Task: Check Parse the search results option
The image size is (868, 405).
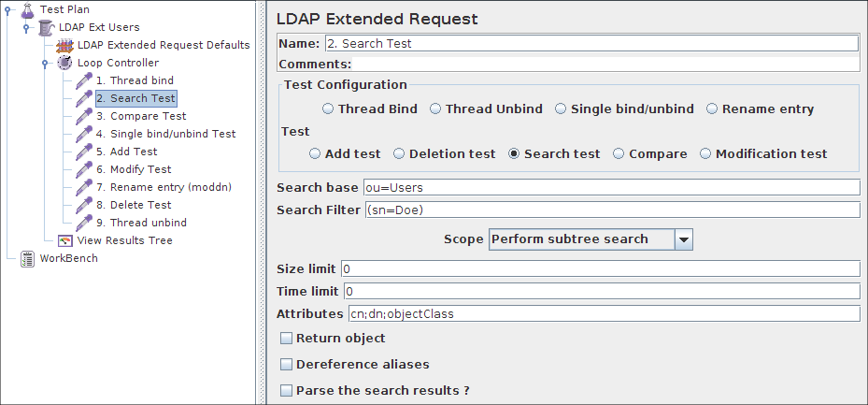Action: [x=287, y=391]
